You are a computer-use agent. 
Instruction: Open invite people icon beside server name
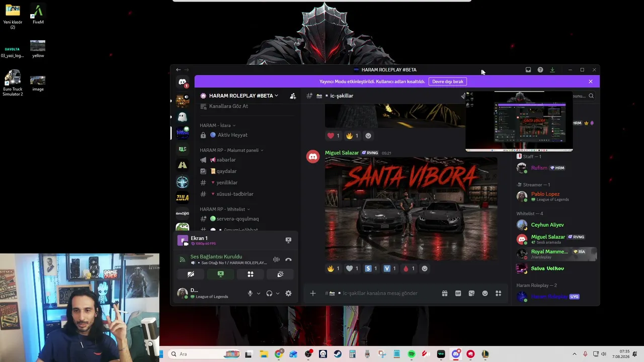click(293, 96)
